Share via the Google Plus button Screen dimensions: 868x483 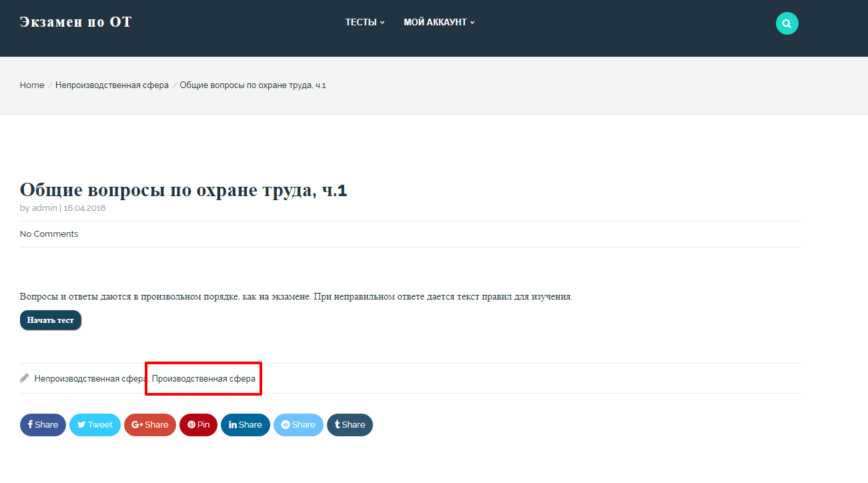(150, 425)
